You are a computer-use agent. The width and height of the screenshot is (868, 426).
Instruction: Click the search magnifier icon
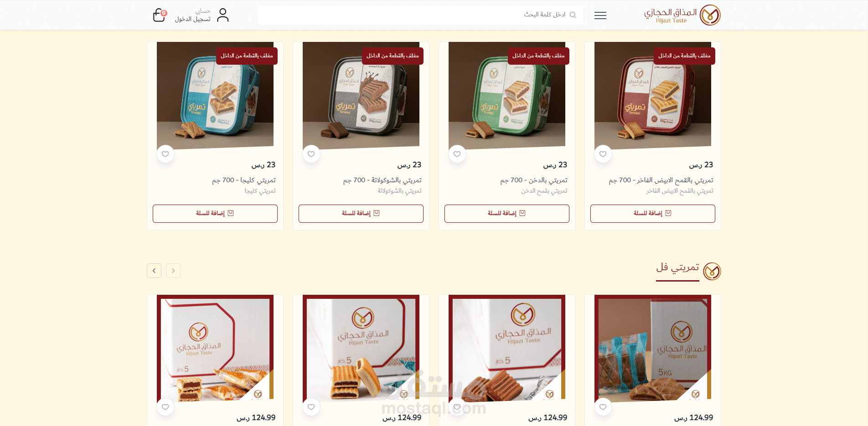click(x=573, y=15)
